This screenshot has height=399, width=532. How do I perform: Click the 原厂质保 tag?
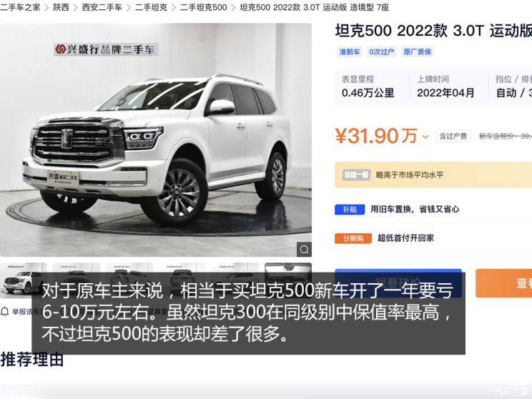click(417, 52)
